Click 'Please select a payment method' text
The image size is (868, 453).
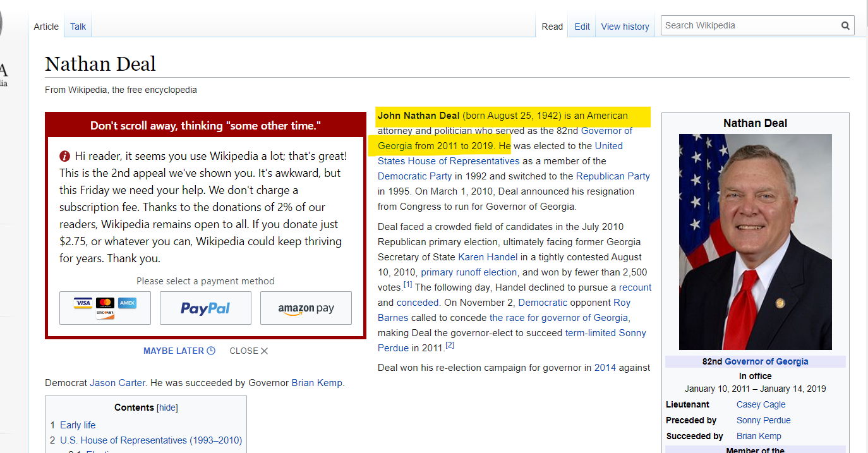(x=205, y=281)
